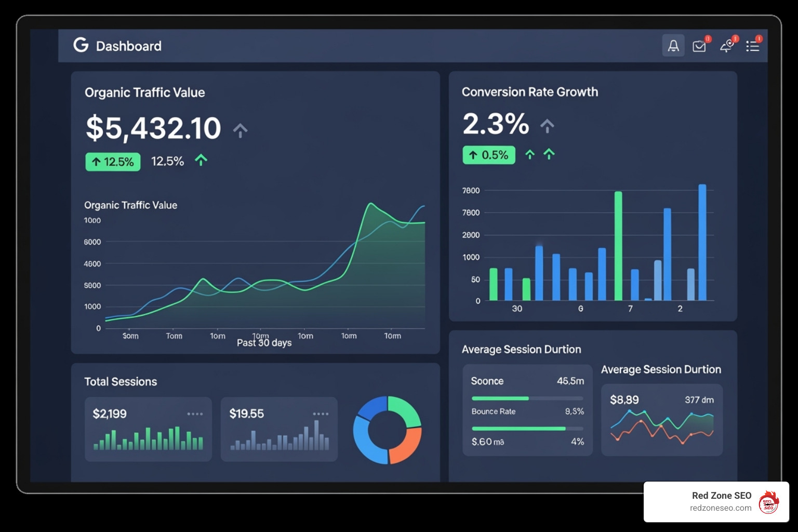Click the Bounce Rate progress bar
This screenshot has height=532, width=798.
click(x=527, y=429)
